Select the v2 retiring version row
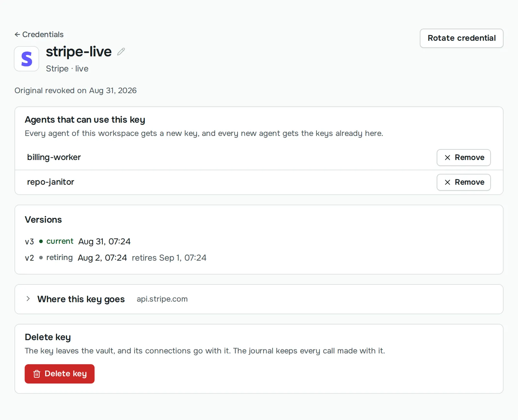518x420 pixels. tap(116, 257)
